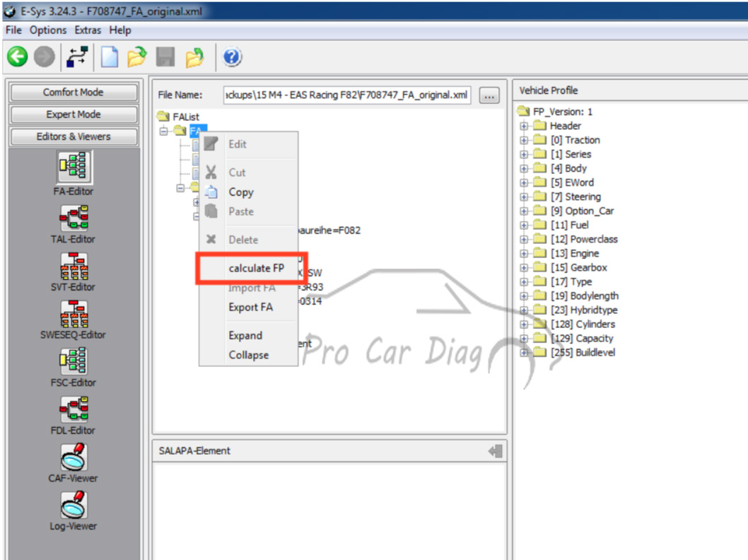Open the Help menu

tap(119, 30)
